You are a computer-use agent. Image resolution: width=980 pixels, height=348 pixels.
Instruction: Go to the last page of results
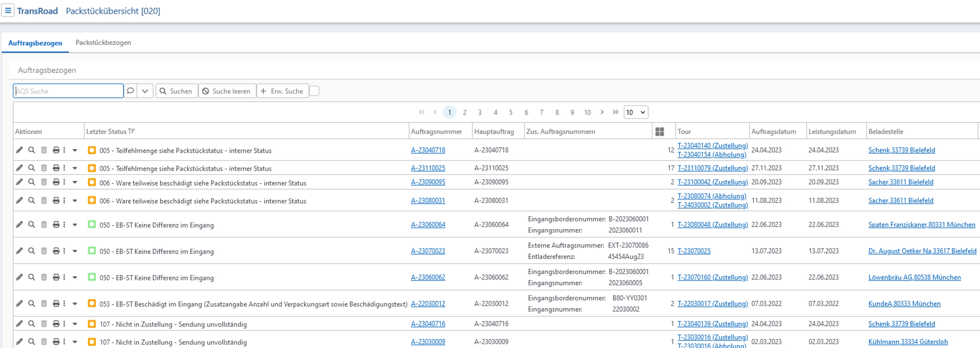(x=615, y=112)
